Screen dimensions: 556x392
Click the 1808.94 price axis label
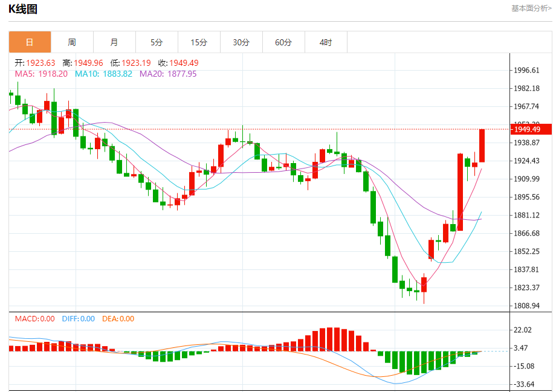click(x=526, y=306)
